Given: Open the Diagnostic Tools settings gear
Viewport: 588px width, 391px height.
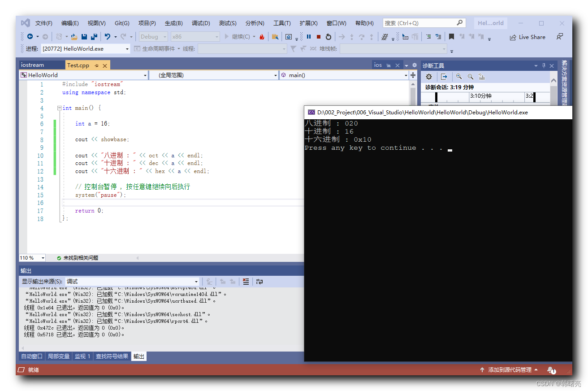Looking at the screenshot, I should (429, 77).
